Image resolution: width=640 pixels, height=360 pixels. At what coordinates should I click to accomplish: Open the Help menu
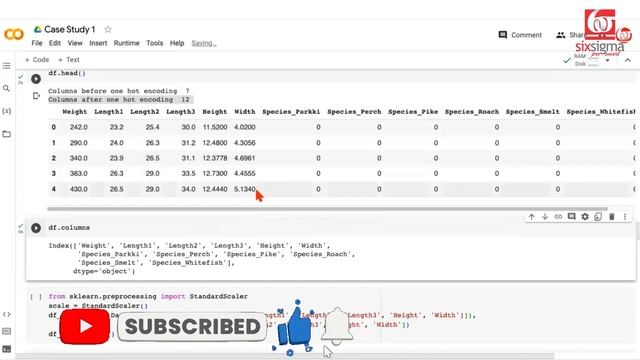pyautogui.click(x=177, y=43)
